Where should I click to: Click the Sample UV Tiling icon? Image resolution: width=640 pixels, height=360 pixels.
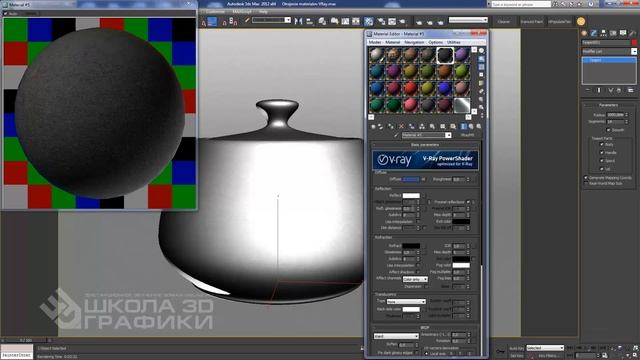click(482, 75)
